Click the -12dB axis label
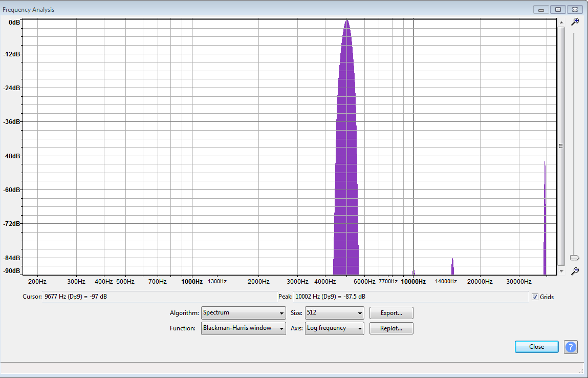 pyautogui.click(x=12, y=54)
